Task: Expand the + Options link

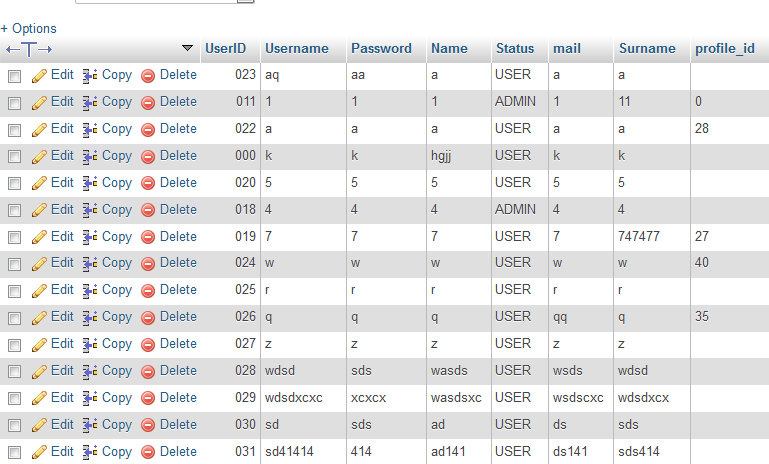Action: point(29,29)
